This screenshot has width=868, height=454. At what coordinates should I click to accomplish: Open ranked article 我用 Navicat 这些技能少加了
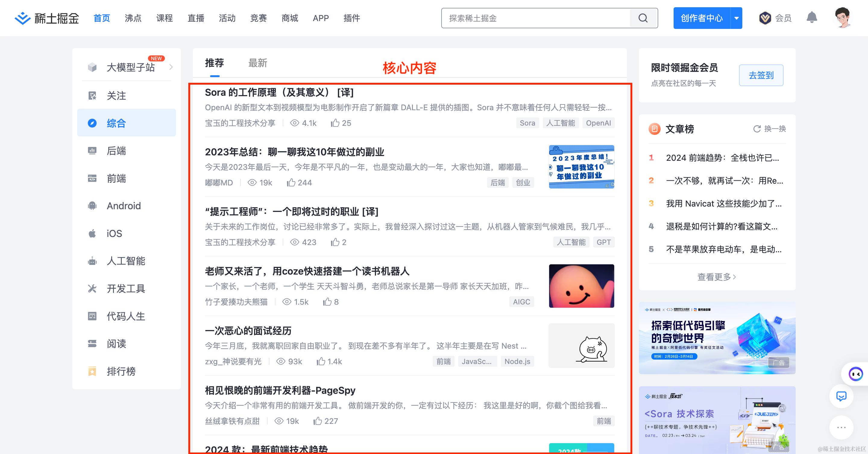click(724, 204)
